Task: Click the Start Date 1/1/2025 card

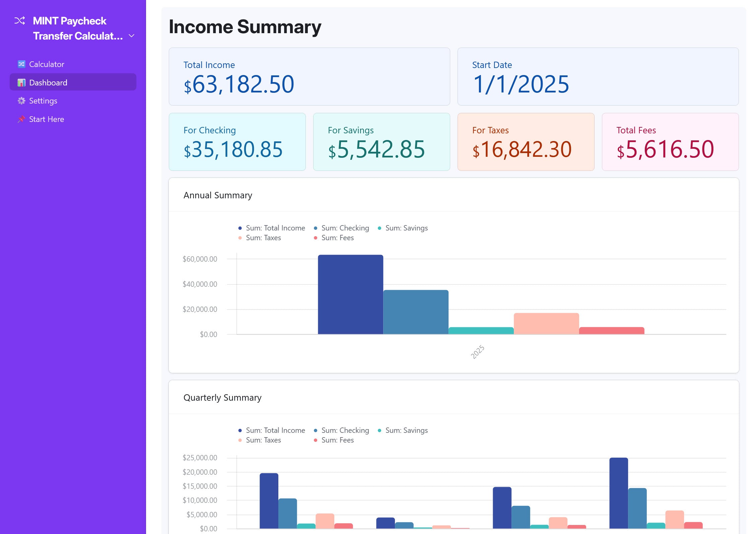Action: pos(598,77)
